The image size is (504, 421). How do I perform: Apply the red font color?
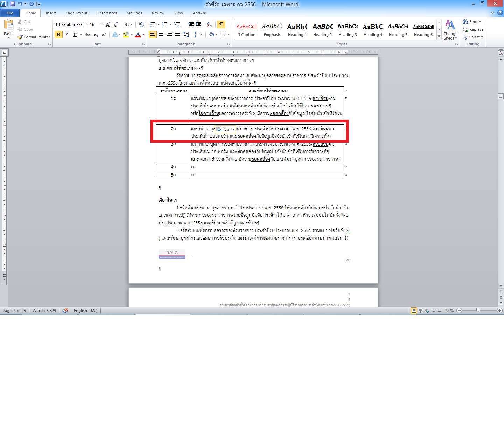138,35
